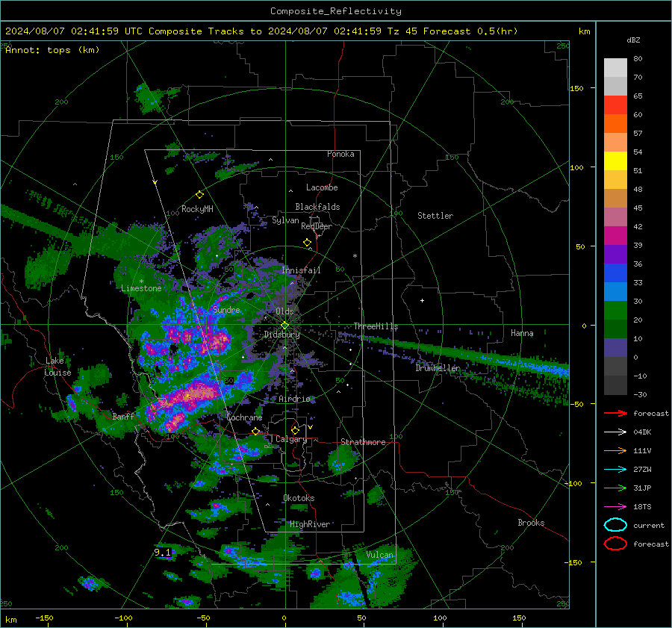The height and width of the screenshot is (628, 672).
Task: Click the Stettler city label
Action: (435, 216)
